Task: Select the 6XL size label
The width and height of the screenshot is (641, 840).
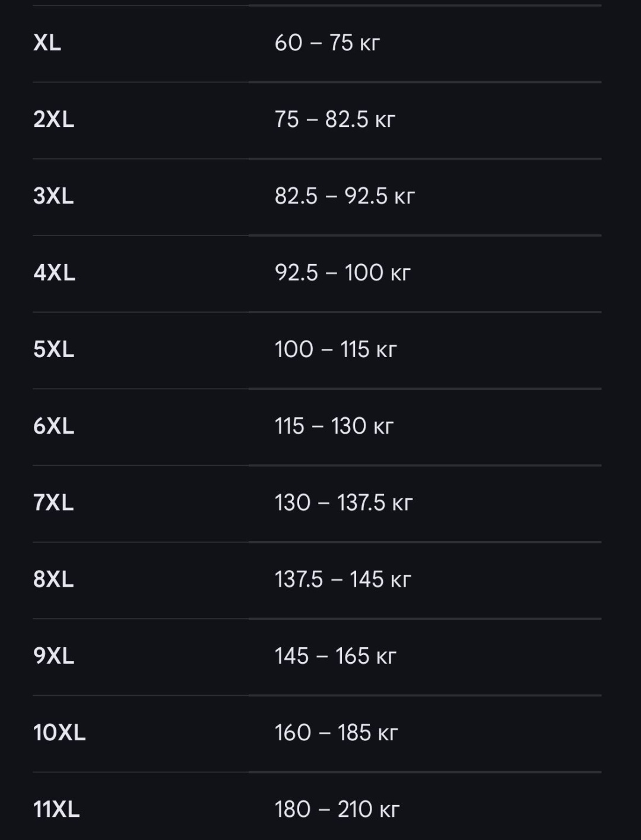Action: 53,426
